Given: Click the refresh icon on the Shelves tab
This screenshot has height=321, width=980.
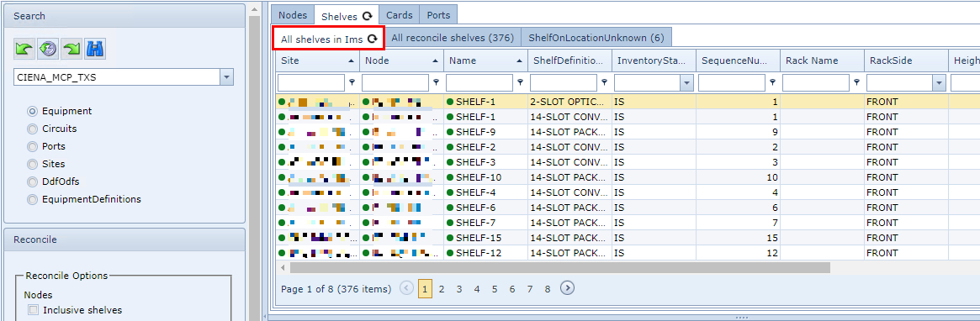Looking at the screenshot, I should [368, 16].
